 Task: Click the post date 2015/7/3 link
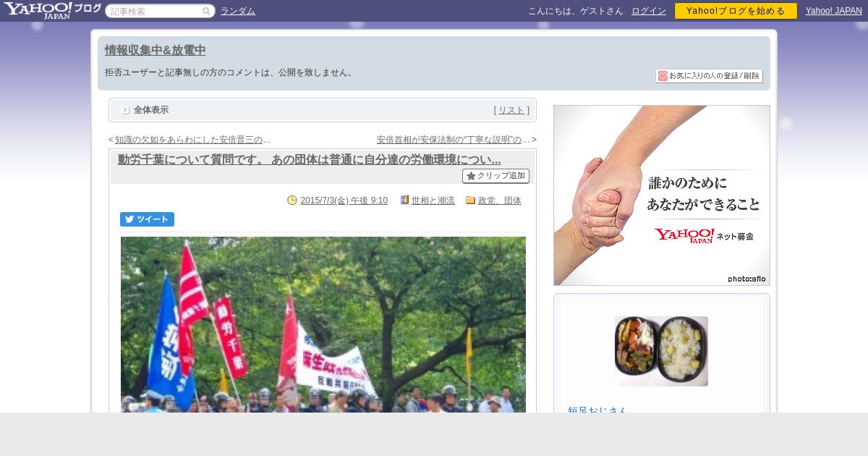pos(344,200)
